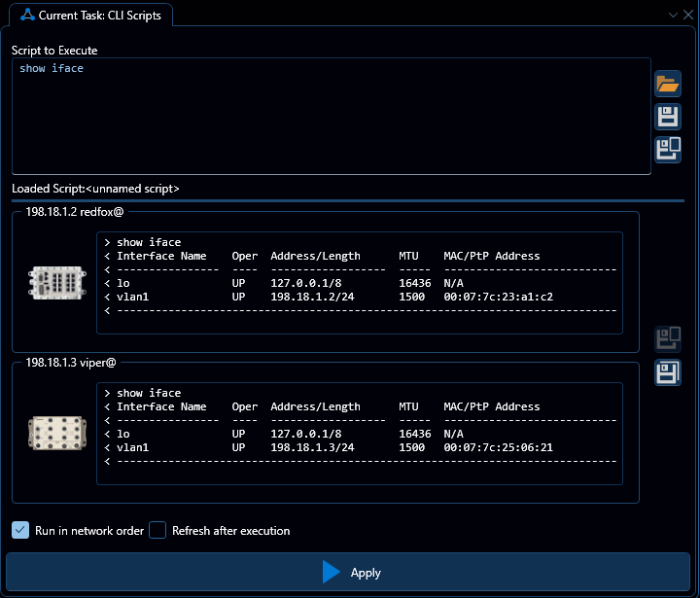Save all results with the stacked floppy icon
Viewport: 700px width, 598px height.
tap(667, 371)
